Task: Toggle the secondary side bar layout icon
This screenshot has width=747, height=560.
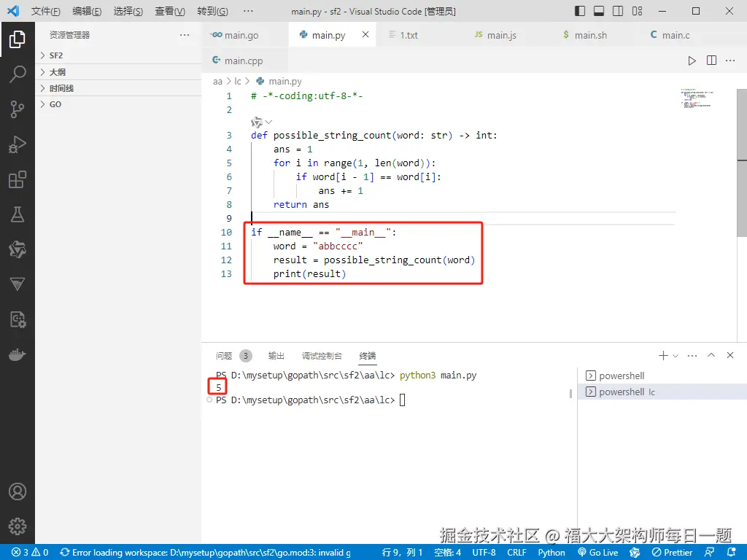Action: pyautogui.click(x=618, y=11)
